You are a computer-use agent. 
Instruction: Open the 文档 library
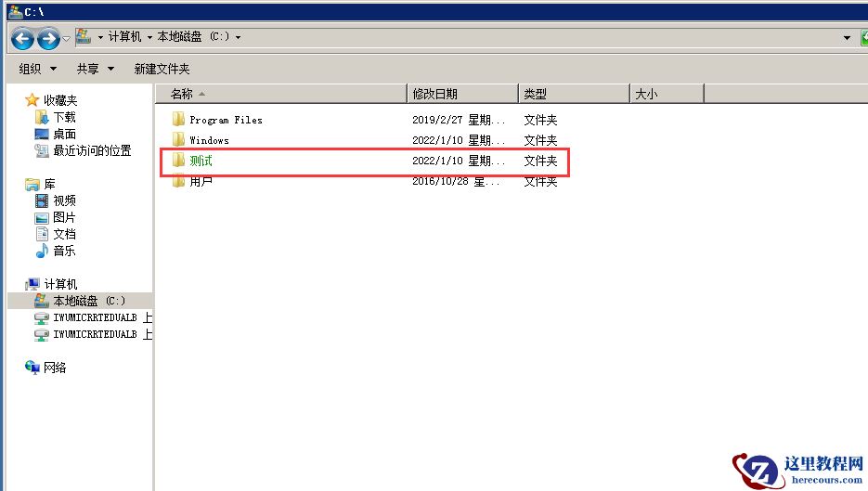(x=64, y=234)
